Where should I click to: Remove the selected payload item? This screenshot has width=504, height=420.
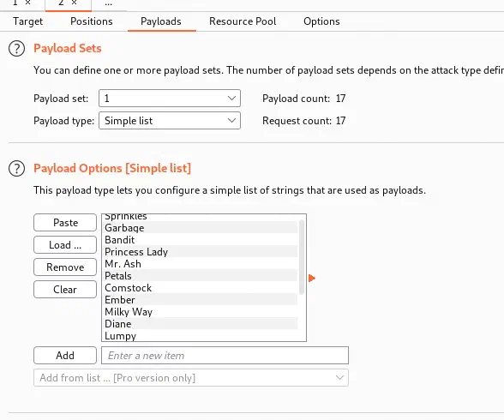[x=65, y=267]
